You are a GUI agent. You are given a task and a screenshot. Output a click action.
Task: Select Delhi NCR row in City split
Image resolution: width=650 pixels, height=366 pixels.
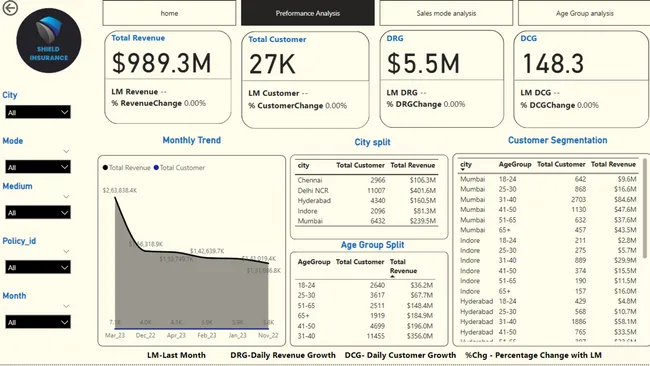pyautogui.click(x=366, y=191)
